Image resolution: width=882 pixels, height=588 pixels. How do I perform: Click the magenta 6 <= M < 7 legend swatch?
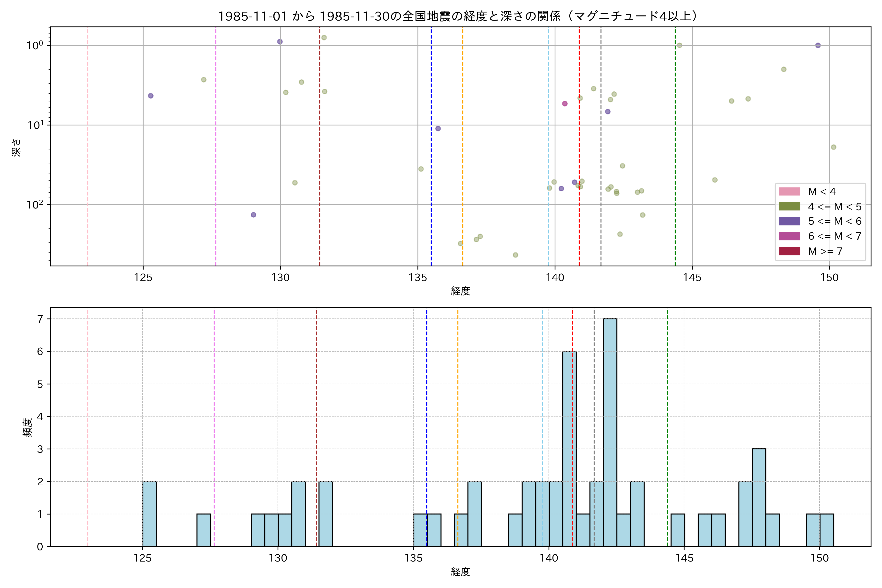789,236
